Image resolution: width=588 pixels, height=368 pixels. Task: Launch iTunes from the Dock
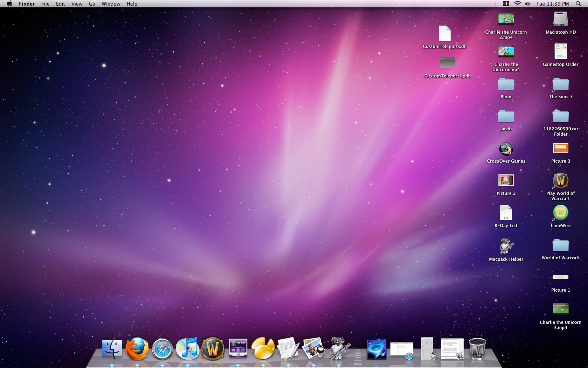click(188, 349)
